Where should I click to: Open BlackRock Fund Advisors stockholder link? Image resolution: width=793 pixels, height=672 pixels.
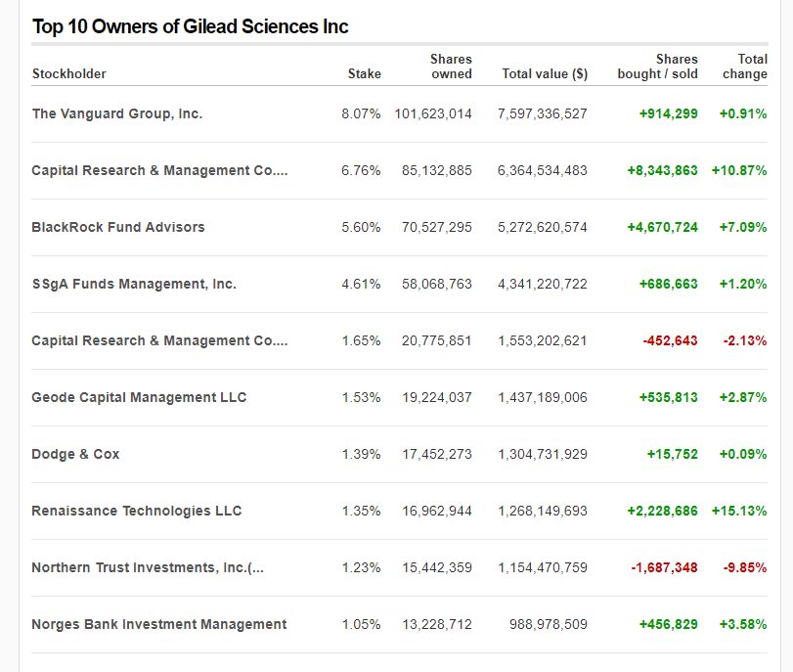pos(118,227)
